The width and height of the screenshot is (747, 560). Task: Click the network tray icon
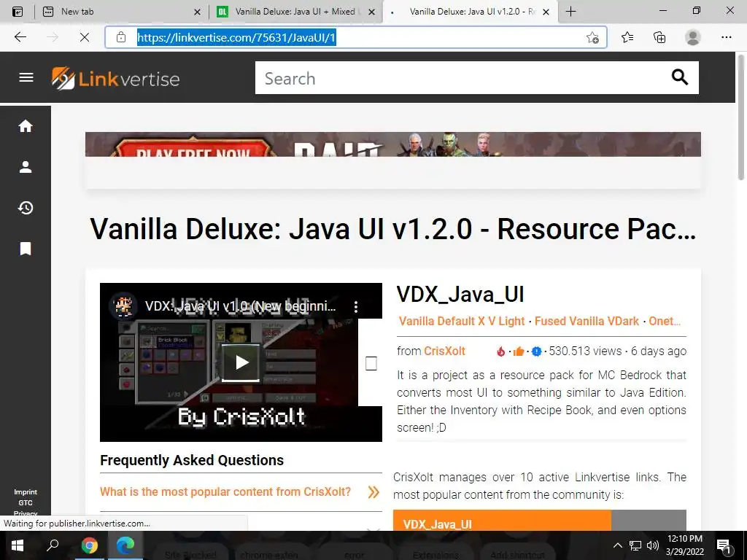point(635,545)
